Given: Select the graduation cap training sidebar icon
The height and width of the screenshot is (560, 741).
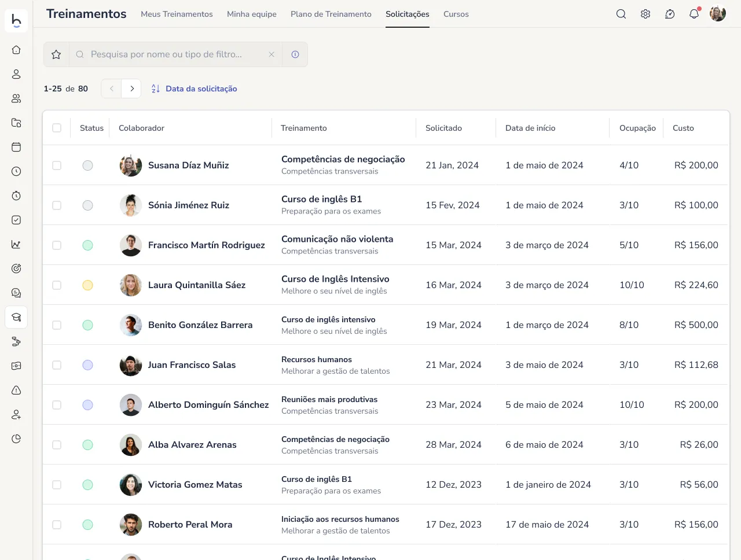Looking at the screenshot, I should [16, 317].
